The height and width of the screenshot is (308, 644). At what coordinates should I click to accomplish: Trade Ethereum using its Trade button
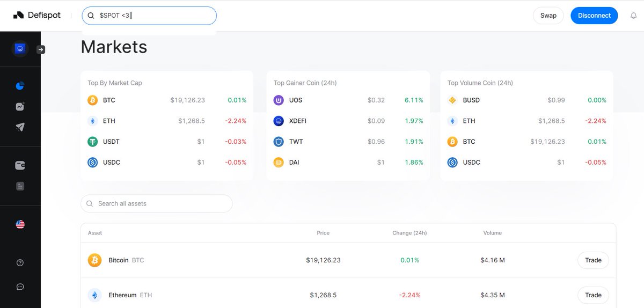(593, 295)
